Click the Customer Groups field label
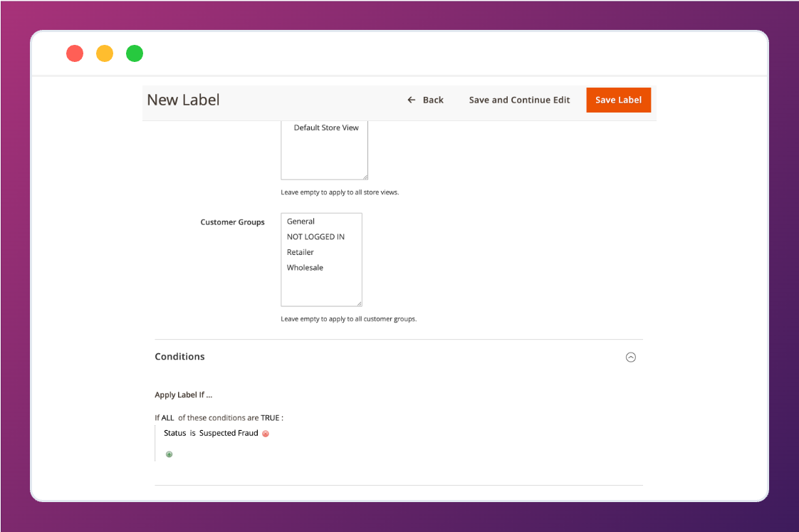The height and width of the screenshot is (532, 799). click(x=232, y=222)
